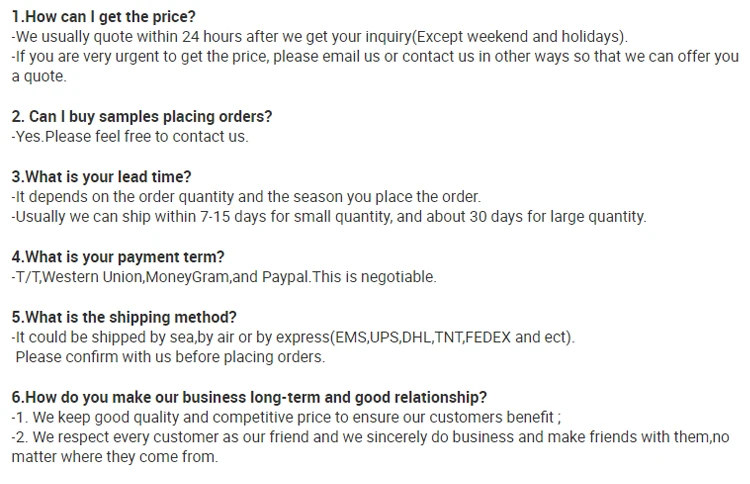Click the final line "matter where they come from"
Image resolution: width=750 pixels, height=484 pixels.
click(114, 457)
